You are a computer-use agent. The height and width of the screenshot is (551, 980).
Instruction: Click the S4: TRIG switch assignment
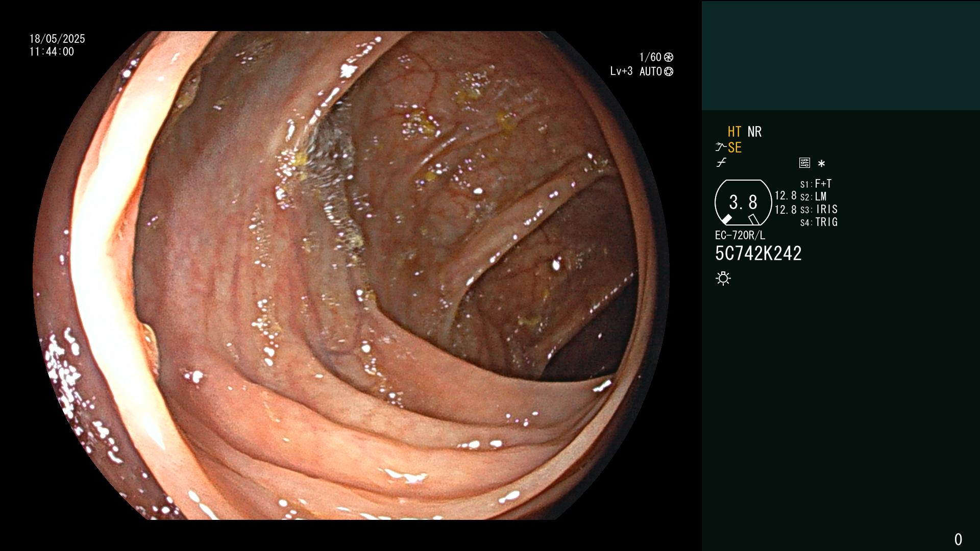click(x=819, y=222)
